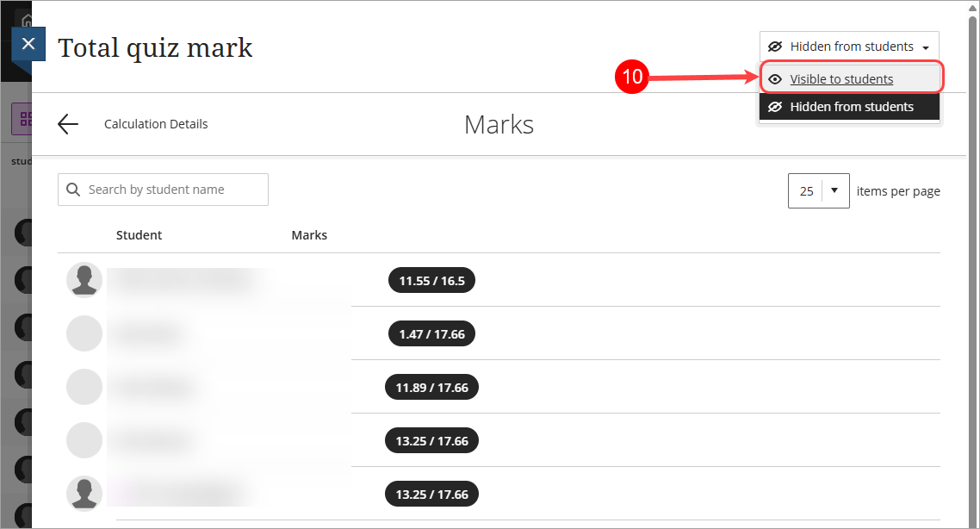
Task: Click the 11.89 / 17.66 mark pill
Action: [x=432, y=388]
